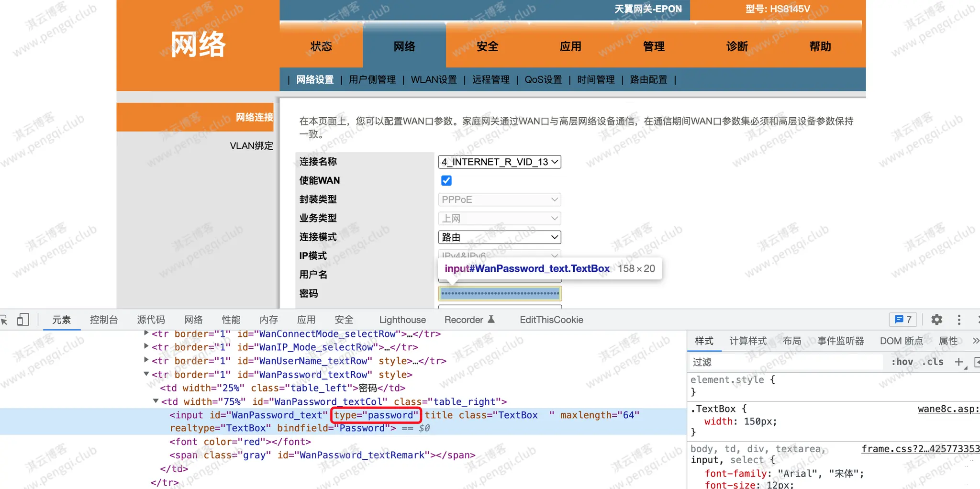This screenshot has height=489, width=980.
Task: Open the 安全 top navigation tab
Action: point(488,46)
